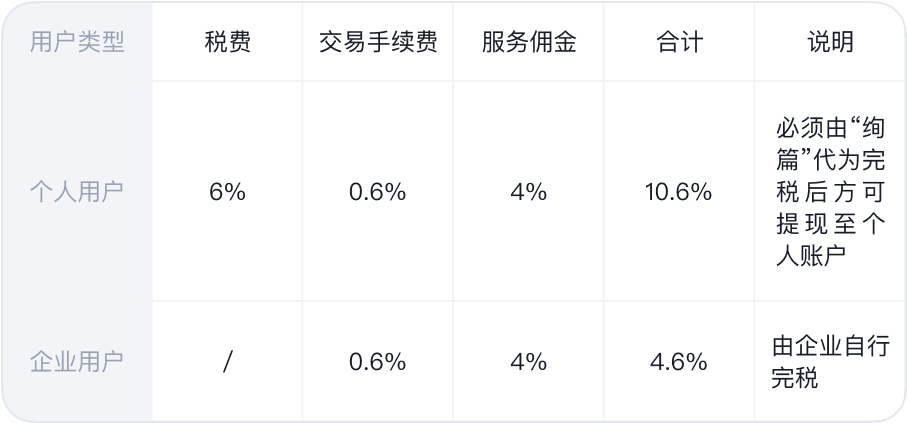Select the 说明 column header
Image resolution: width=907 pixels, height=423 pixels.
click(830, 42)
